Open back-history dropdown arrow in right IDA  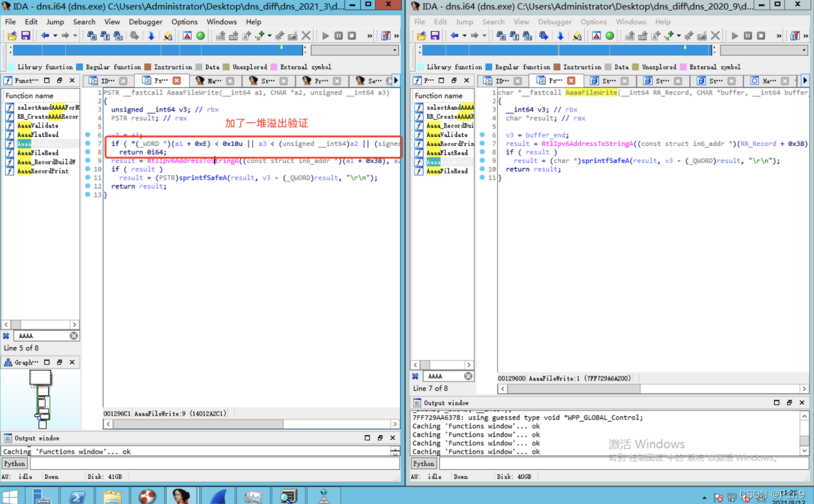point(465,36)
